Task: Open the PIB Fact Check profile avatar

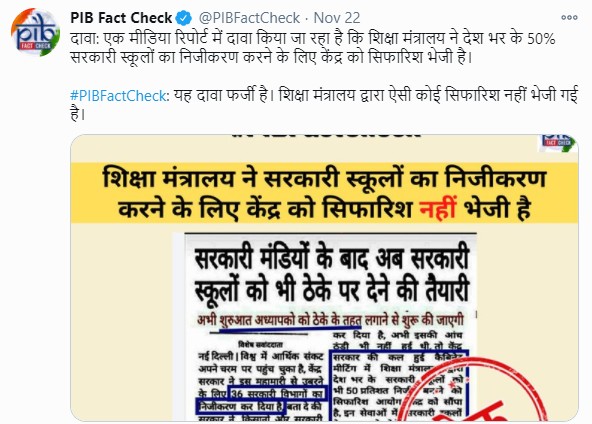Action: [35, 33]
